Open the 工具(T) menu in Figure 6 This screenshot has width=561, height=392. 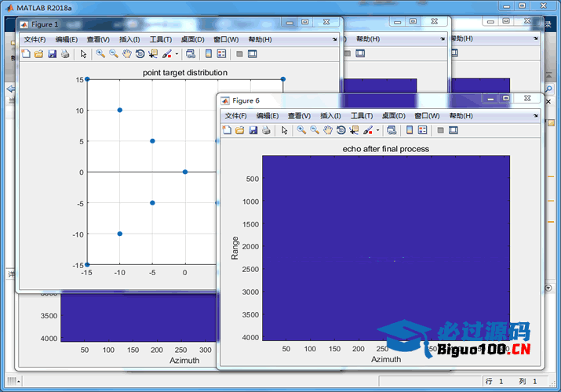pos(362,115)
